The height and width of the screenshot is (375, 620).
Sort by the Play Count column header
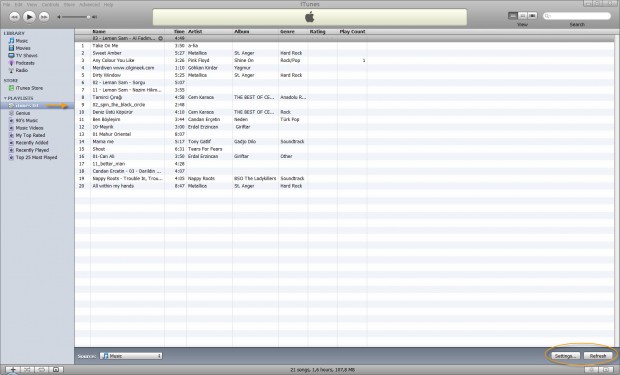click(352, 31)
